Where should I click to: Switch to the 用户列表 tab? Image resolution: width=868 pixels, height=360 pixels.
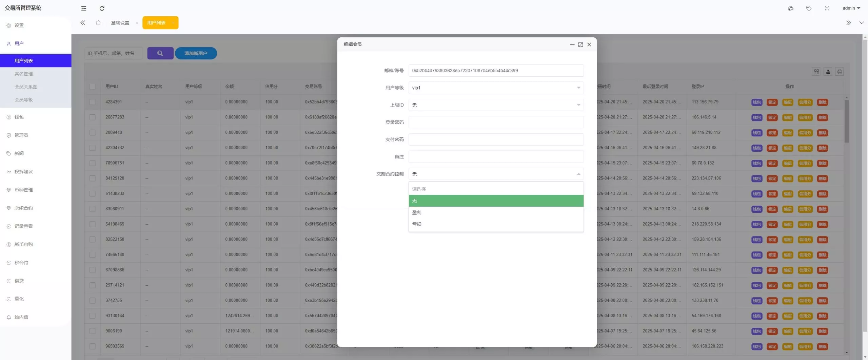pos(157,23)
